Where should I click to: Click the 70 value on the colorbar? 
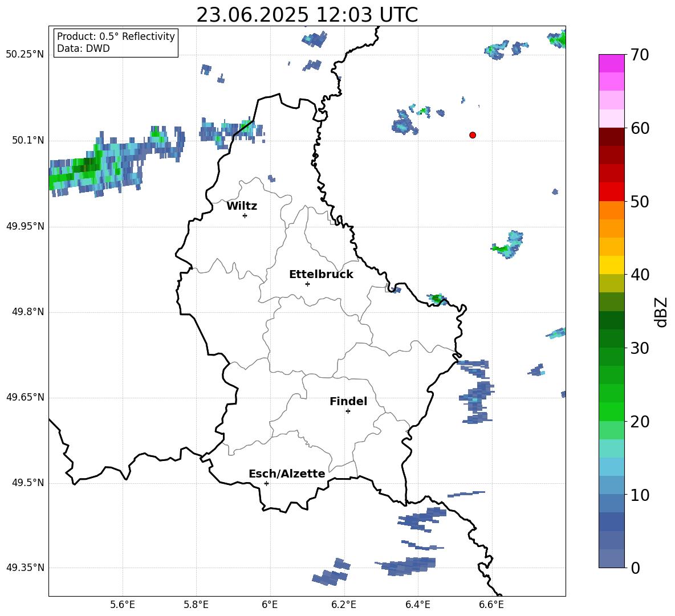(x=640, y=55)
